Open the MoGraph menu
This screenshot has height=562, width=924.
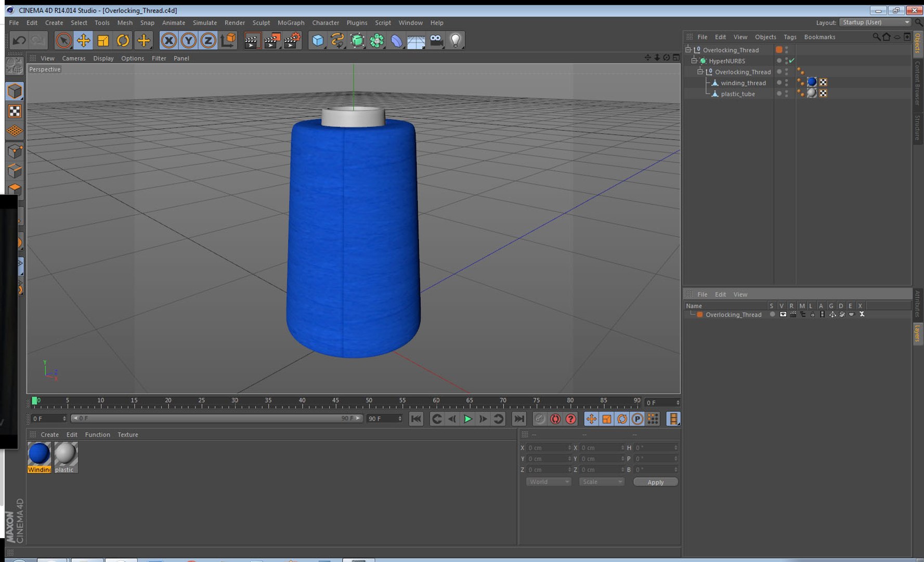(x=291, y=23)
